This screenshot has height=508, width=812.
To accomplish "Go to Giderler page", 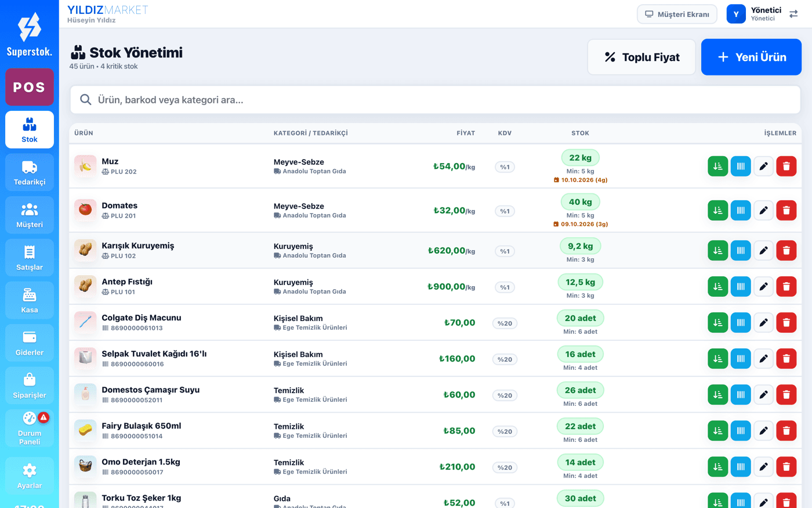I will coord(30,343).
